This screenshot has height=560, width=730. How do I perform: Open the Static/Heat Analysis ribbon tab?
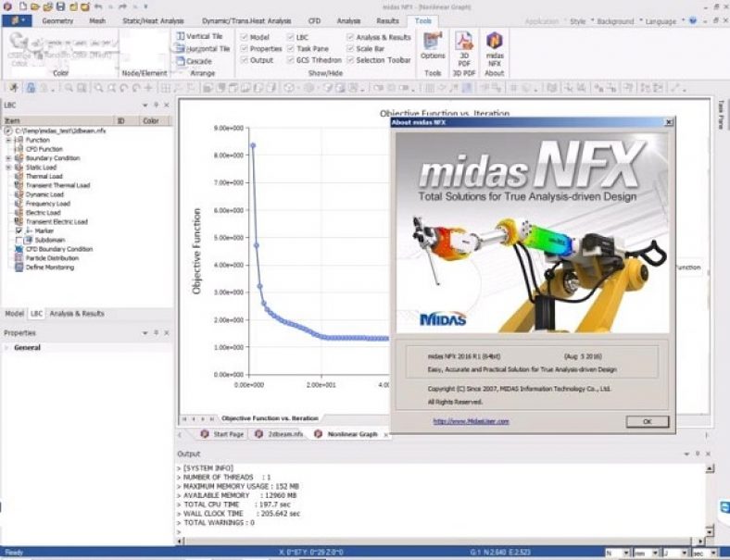tap(153, 21)
